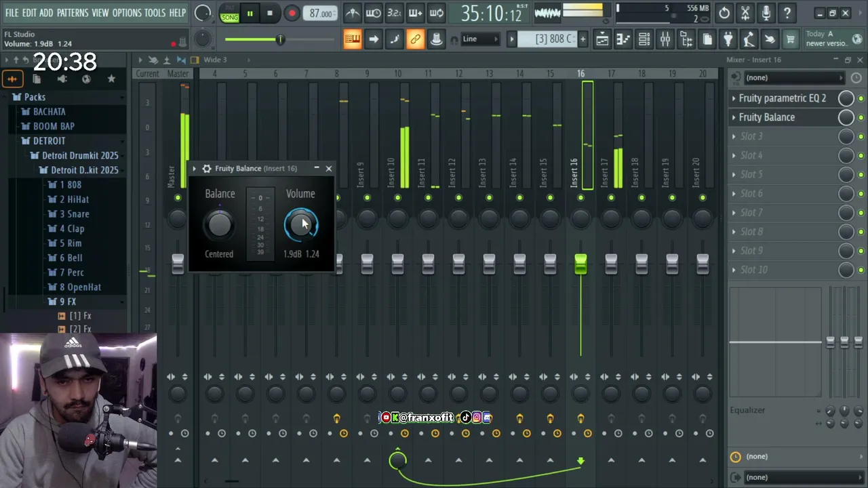
Task: Open the Piano roll view icon
Action: pos(623,39)
